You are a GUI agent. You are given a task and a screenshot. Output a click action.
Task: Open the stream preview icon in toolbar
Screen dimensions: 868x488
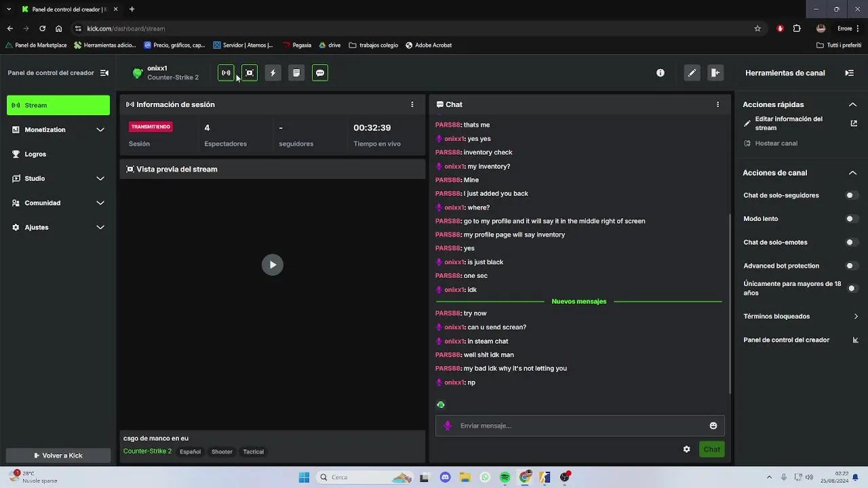point(249,73)
